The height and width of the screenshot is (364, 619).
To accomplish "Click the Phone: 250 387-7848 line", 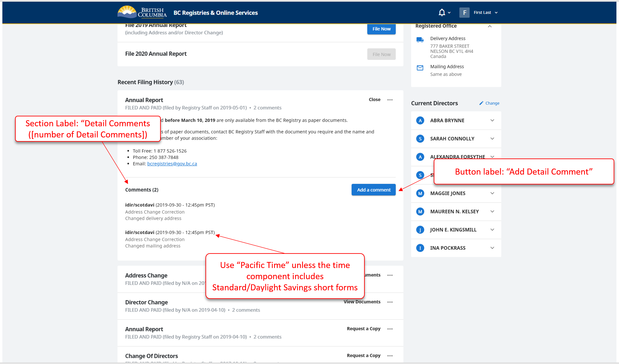I will (155, 157).
